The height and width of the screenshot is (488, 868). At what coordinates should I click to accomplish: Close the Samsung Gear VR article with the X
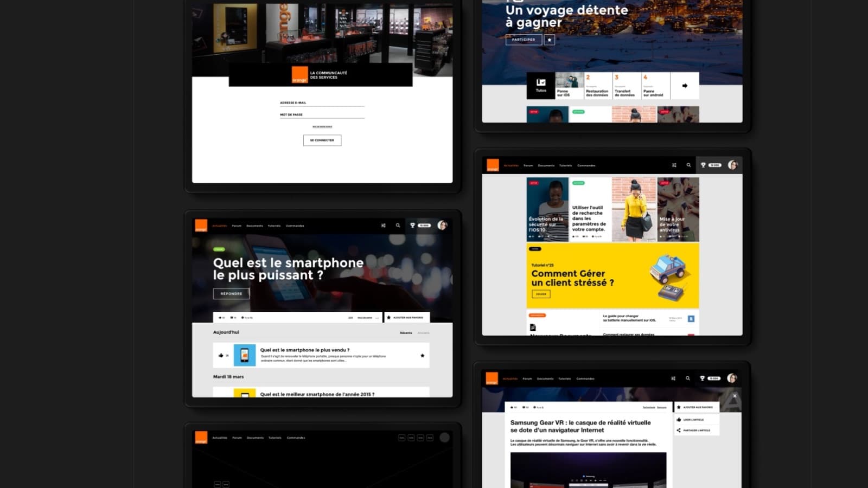(735, 396)
